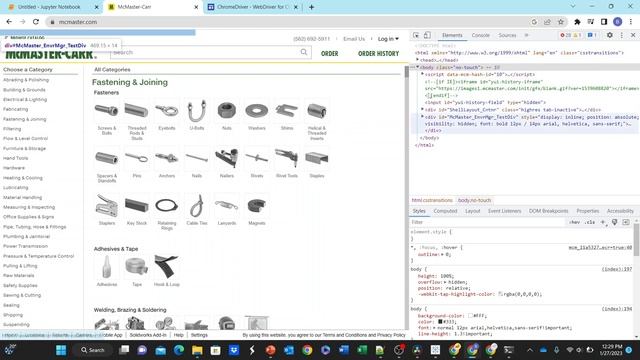Screen dimensions: 640x360
Task: Open the Solidworks Add-In footer link
Action: pyautogui.click(x=148, y=335)
